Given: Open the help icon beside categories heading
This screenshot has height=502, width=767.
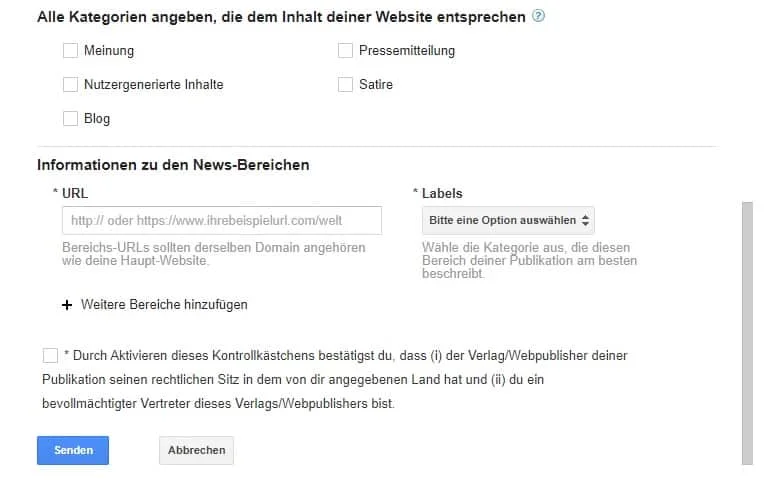Looking at the screenshot, I should pyautogui.click(x=538, y=16).
